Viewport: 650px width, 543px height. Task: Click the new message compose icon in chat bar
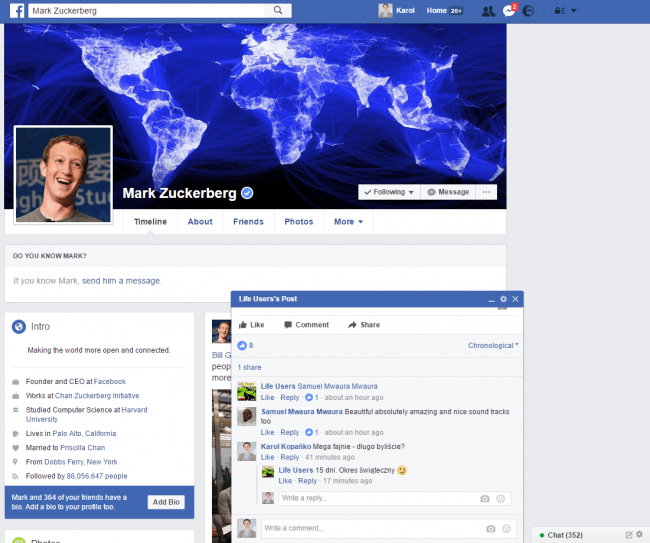629,535
